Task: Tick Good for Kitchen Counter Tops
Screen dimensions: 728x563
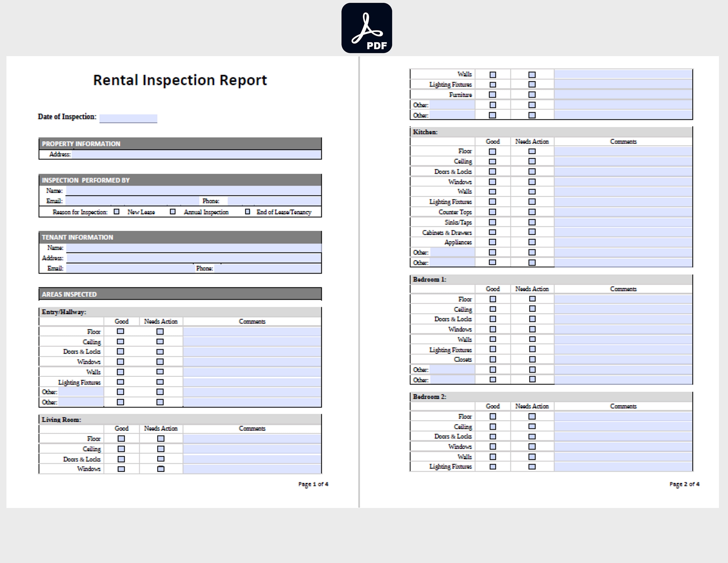Action: (x=492, y=212)
